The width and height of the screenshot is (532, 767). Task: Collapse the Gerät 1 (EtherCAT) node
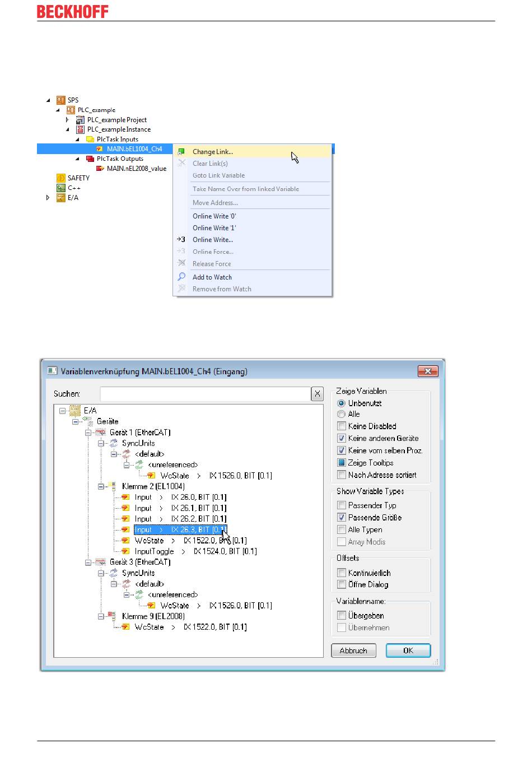coord(88,433)
